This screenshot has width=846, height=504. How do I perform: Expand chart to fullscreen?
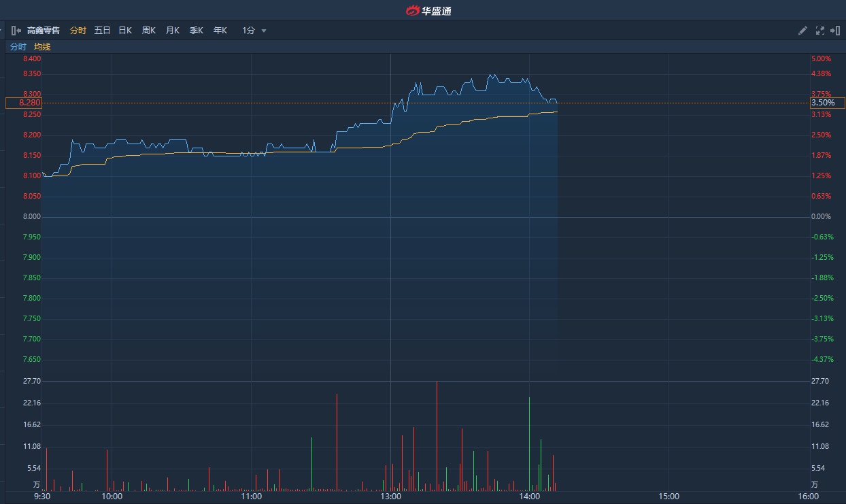[819, 31]
